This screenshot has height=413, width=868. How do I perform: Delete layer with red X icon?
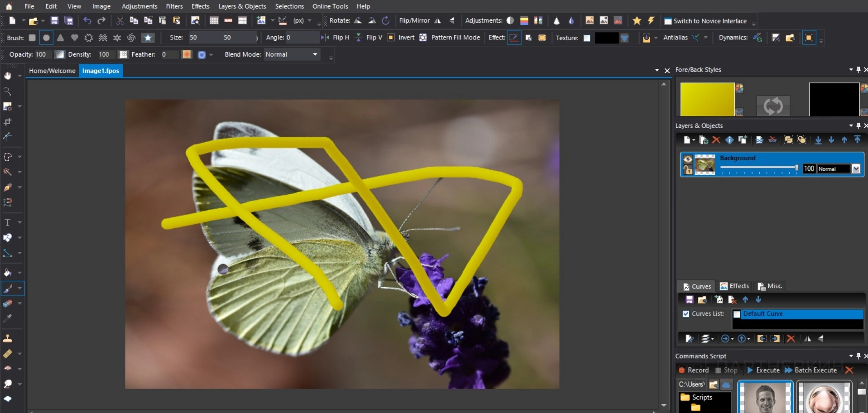[x=716, y=140]
